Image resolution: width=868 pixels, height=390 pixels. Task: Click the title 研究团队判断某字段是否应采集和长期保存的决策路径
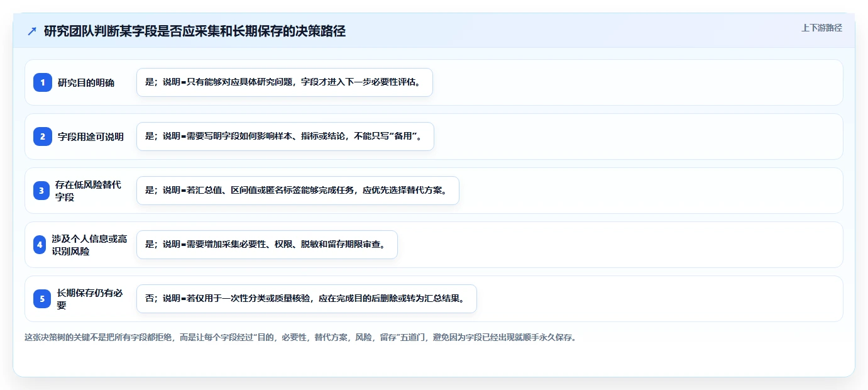195,31
